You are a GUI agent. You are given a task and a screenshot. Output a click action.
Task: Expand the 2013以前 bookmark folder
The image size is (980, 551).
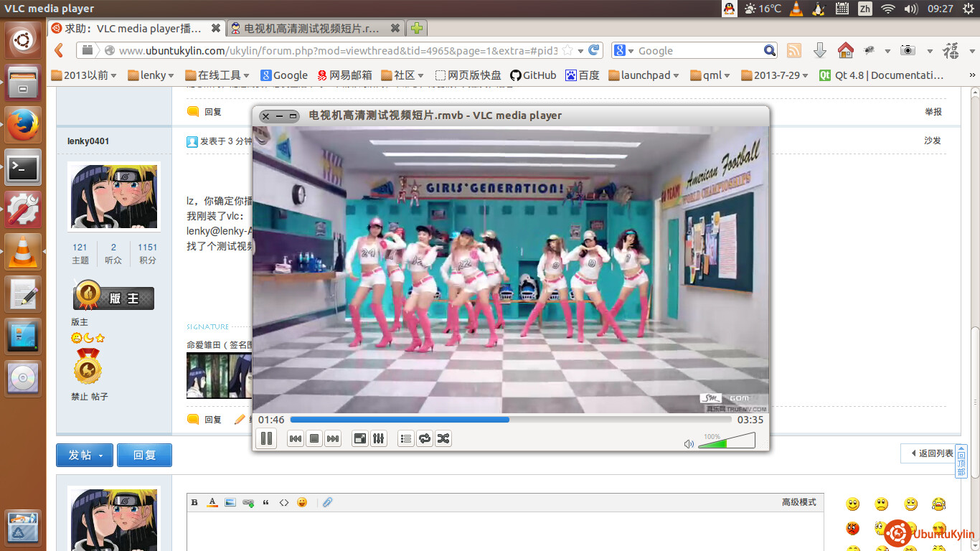(x=84, y=75)
